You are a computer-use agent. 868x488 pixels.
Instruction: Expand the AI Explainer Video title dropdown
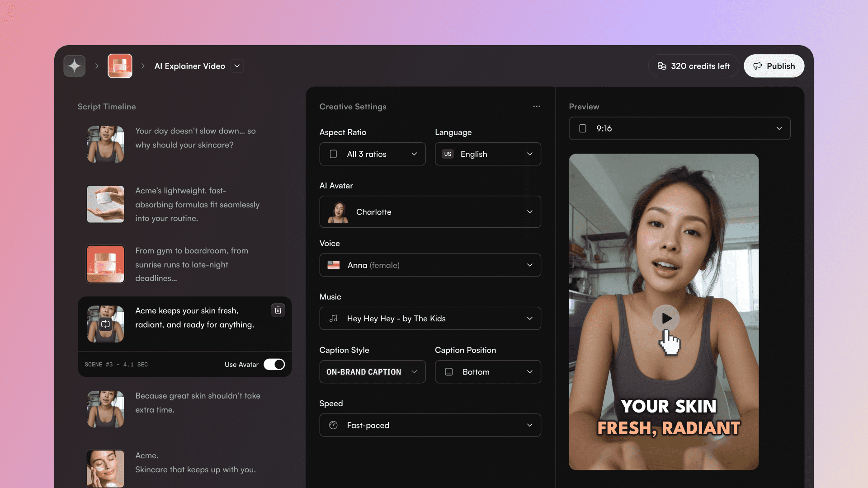pos(237,66)
